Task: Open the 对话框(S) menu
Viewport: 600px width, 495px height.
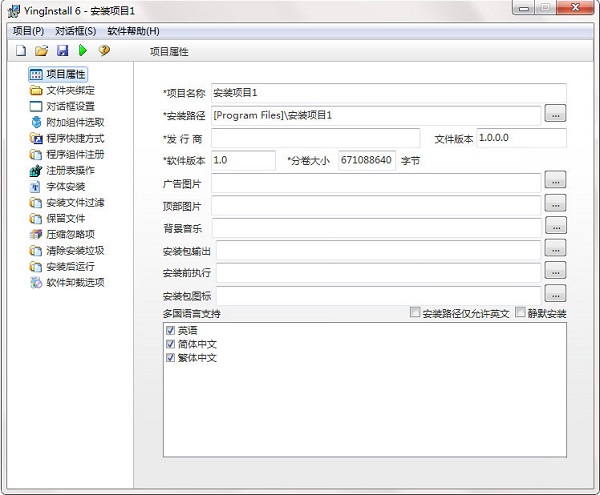Action: pyautogui.click(x=75, y=31)
